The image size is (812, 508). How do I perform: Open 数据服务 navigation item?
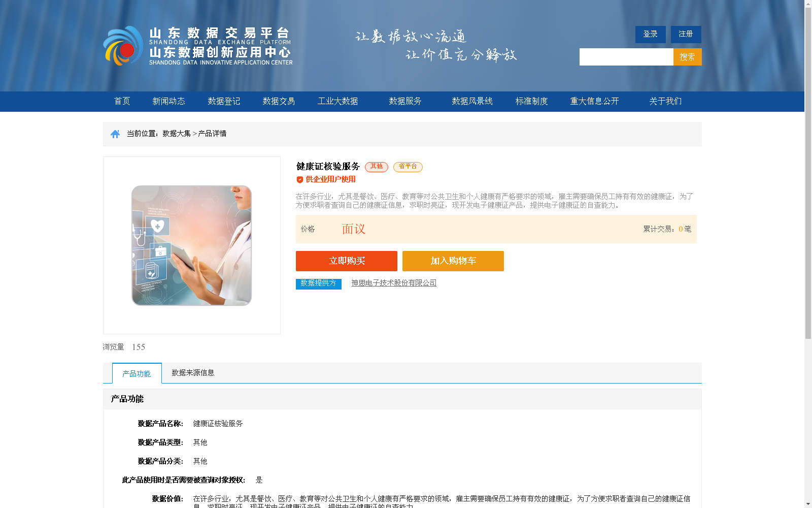405,101
